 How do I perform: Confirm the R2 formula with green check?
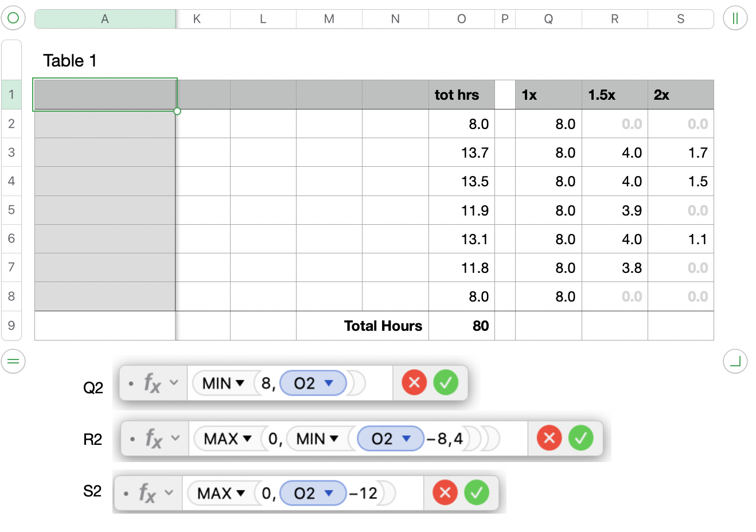[x=580, y=438]
